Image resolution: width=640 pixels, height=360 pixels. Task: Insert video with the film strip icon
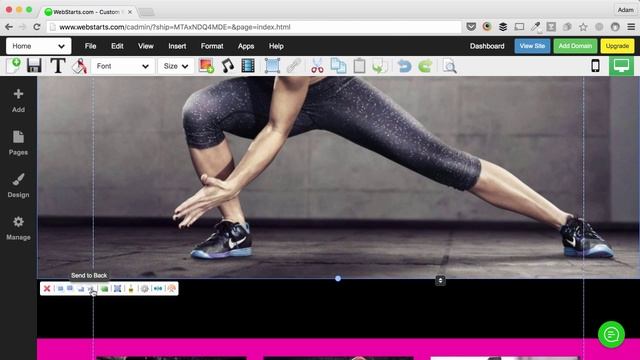click(x=248, y=66)
